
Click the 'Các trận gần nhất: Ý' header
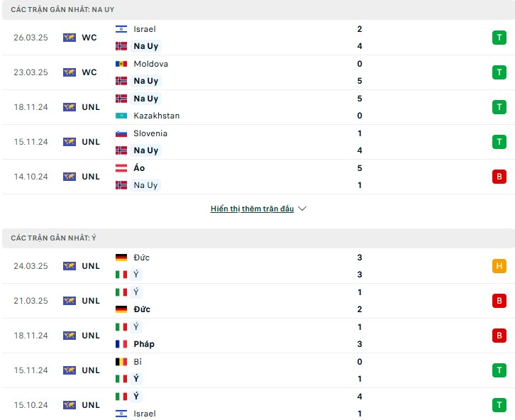coord(53,238)
